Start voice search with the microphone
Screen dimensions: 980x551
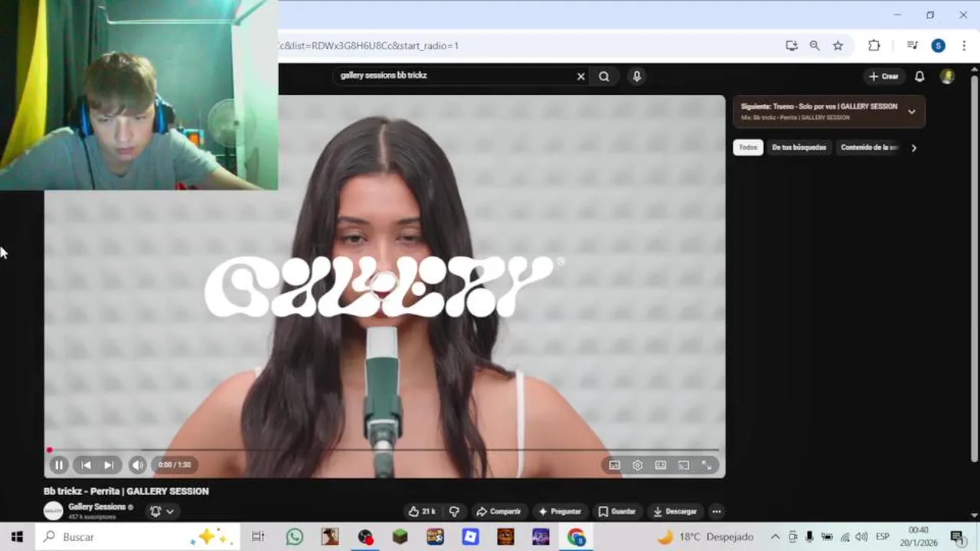[x=636, y=76]
